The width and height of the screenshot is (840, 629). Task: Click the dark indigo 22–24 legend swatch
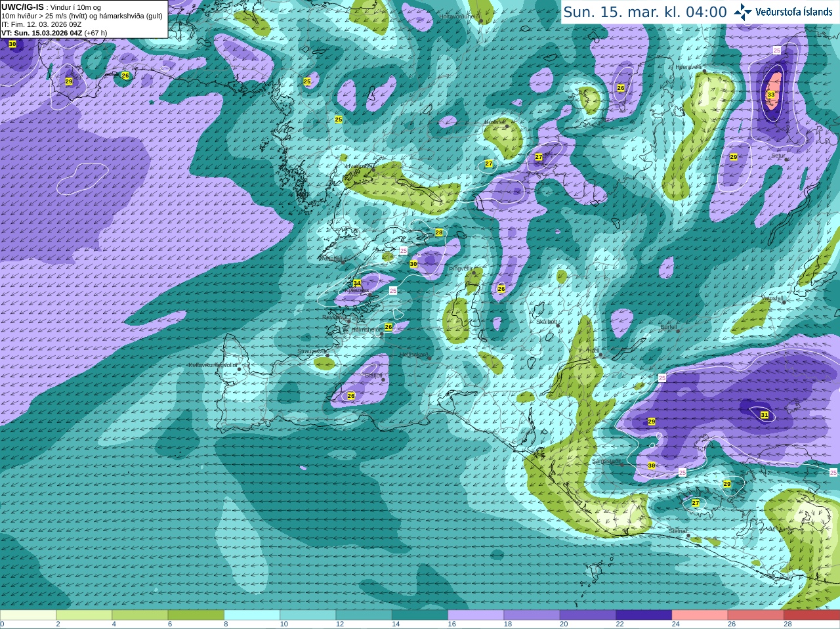(x=644, y=615)
